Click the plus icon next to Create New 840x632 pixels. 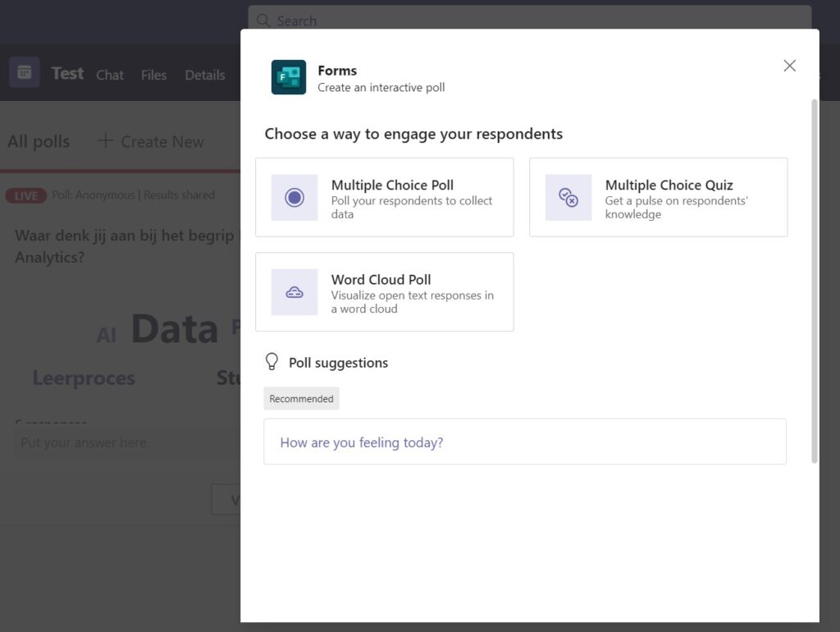(105, 141)
